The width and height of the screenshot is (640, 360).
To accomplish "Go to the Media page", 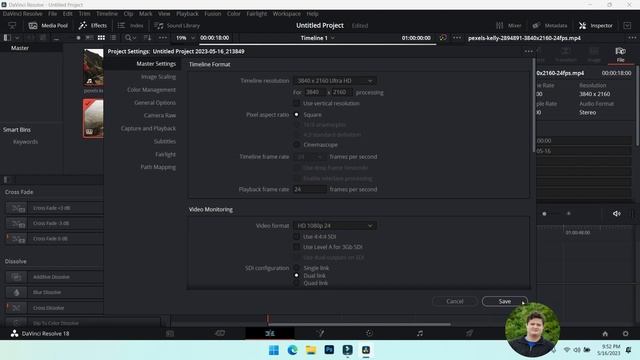I will (x=170, y=333).
